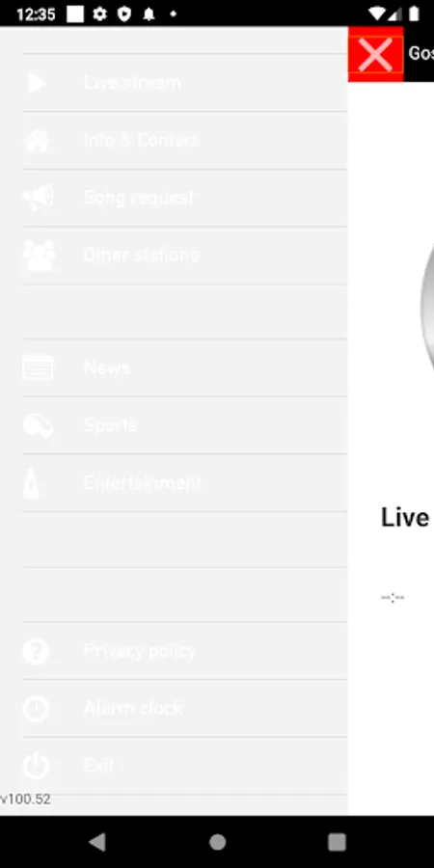Open the Live stream menu item
The image size is (434, 868).
[185, 83]
